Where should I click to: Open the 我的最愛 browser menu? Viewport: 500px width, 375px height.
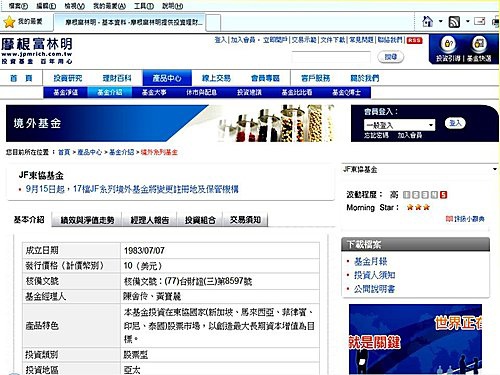coord(109,6)
